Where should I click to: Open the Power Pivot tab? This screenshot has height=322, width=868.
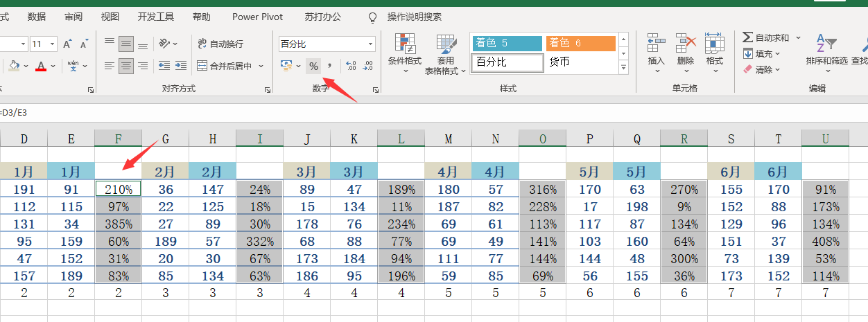point(257,17)
